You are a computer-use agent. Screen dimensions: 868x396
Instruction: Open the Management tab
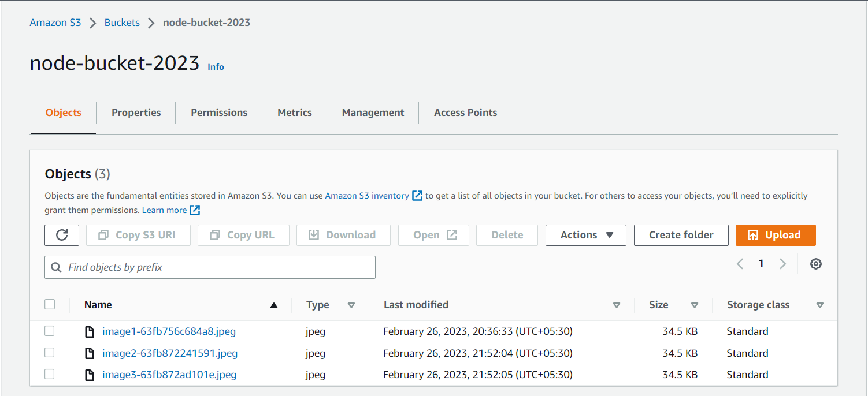point(373,113)
